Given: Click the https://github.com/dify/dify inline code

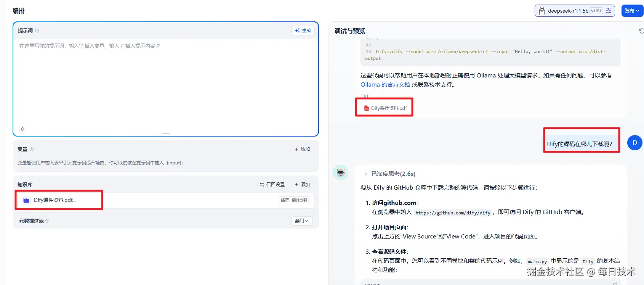Looking at the screenshot, I should coord(453,213).
